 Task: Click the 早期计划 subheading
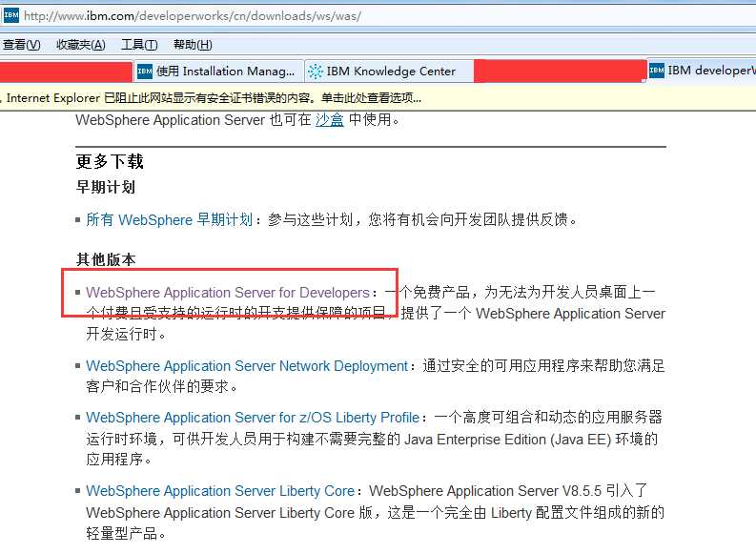coord(106,187)
